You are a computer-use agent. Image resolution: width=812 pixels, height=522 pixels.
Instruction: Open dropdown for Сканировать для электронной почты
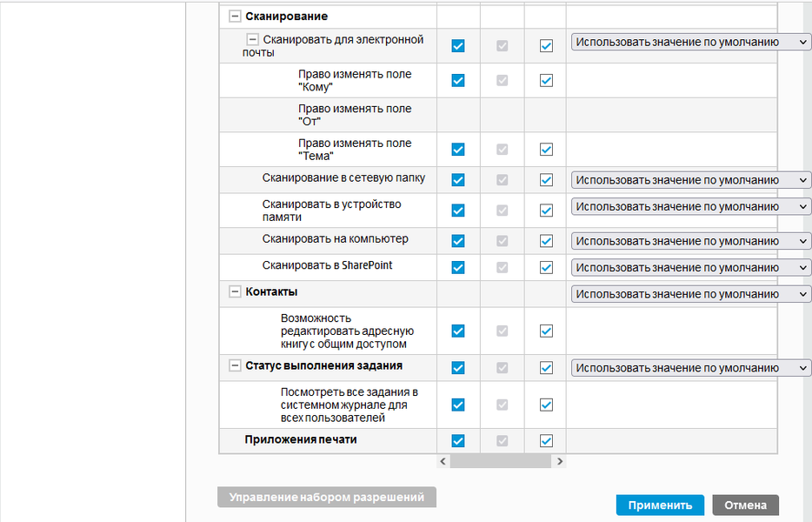(x=691, y=42)
